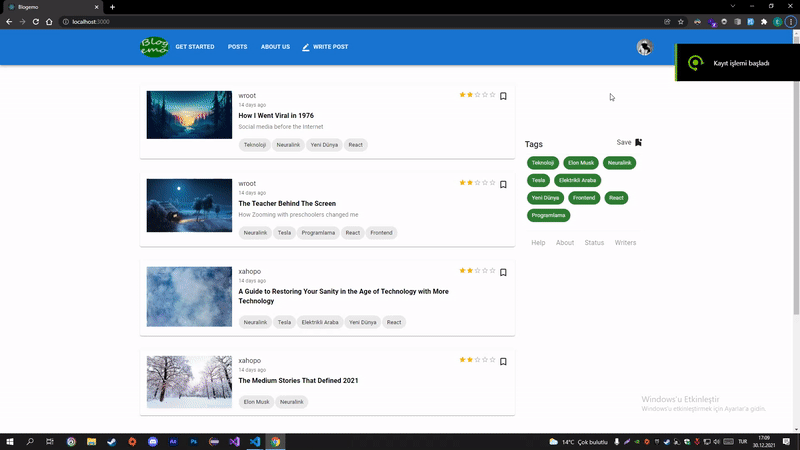Open the snowy trees post thumbnail
This screenshot has height=450, width=800.
pos(189,382)
